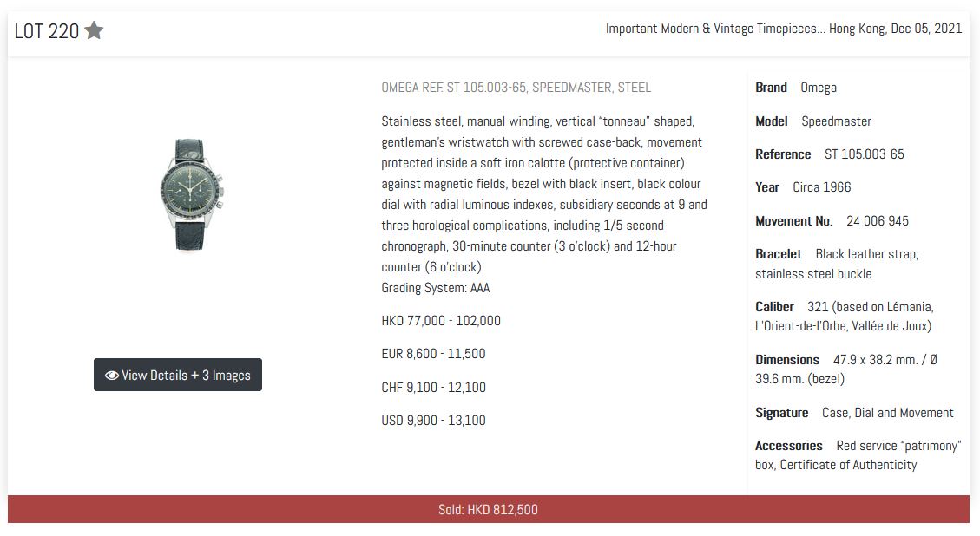Click the Brand value Omega
The height and width of the screenshot is (536, 980).
pyautogui.click(x=819, y=88)
